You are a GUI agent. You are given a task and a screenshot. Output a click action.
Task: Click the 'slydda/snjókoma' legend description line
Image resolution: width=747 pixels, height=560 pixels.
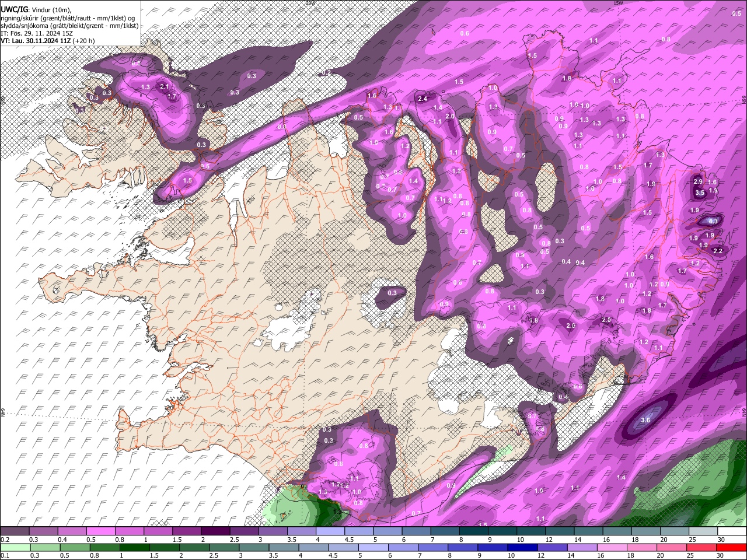tap(69, 25)
